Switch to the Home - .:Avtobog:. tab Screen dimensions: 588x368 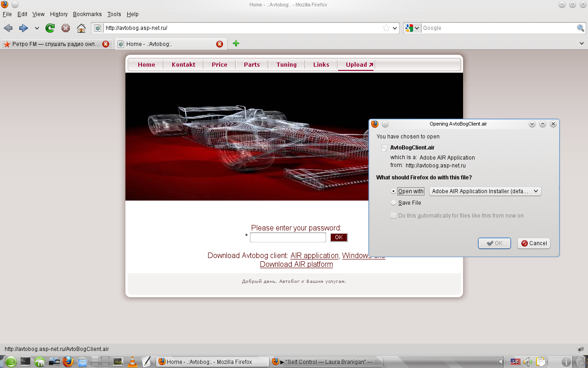[170, 44]
